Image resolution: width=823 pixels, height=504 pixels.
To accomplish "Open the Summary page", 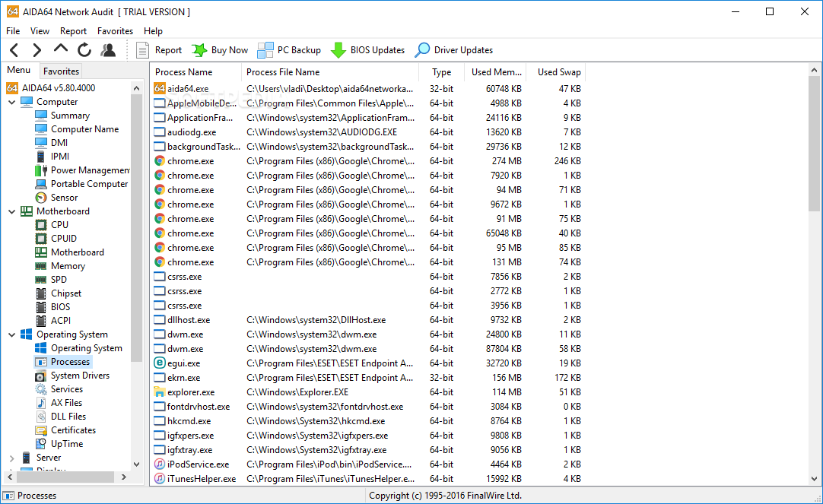I will click(62, 116).
